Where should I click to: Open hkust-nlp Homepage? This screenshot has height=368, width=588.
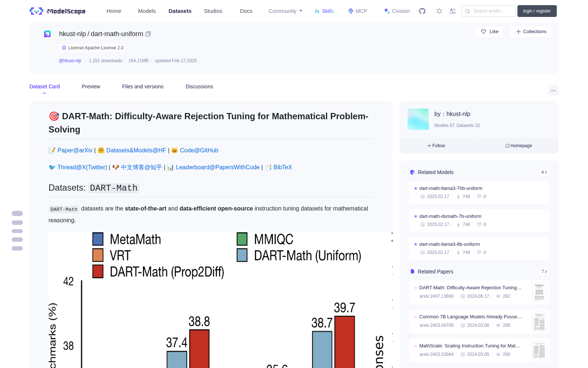(519, 146)
